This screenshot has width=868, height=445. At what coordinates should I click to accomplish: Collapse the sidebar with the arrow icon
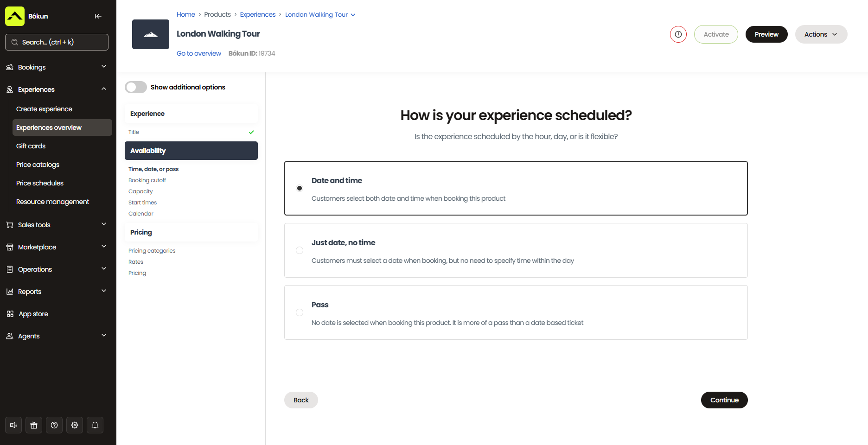click(98, 16)
